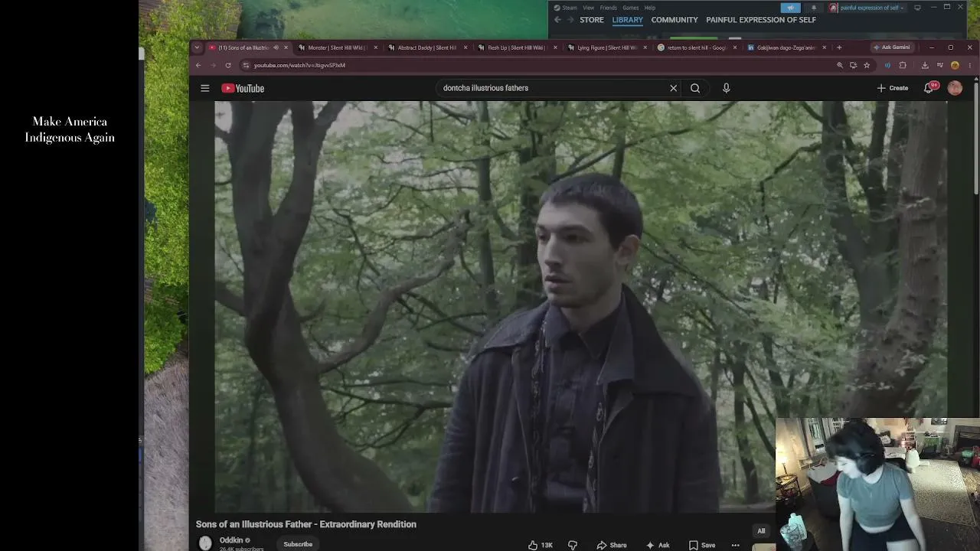The width and height of the screenshot is (980, 551).
Task: Reload the YouTube page
Action: click(x=228, y=65)
